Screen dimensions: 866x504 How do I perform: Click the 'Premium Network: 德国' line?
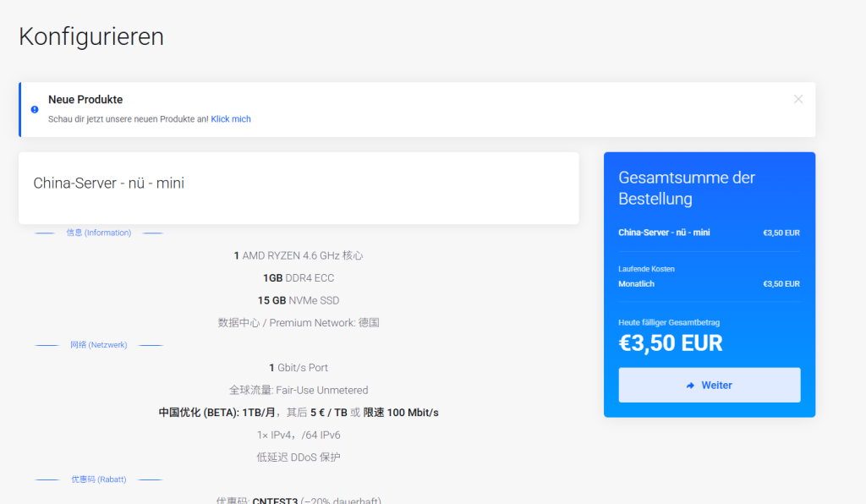pos(299,323)
